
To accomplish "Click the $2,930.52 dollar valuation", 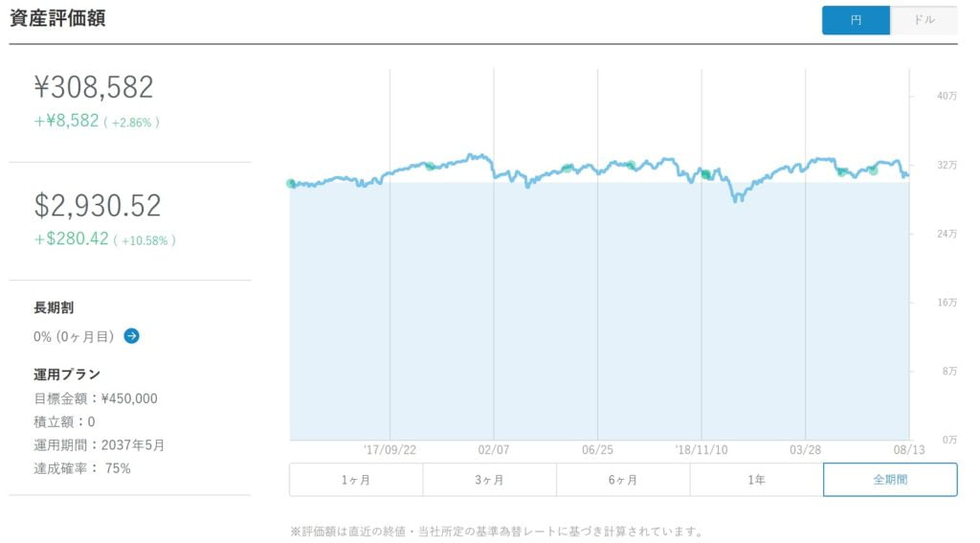I will click(x=98, y=206).
